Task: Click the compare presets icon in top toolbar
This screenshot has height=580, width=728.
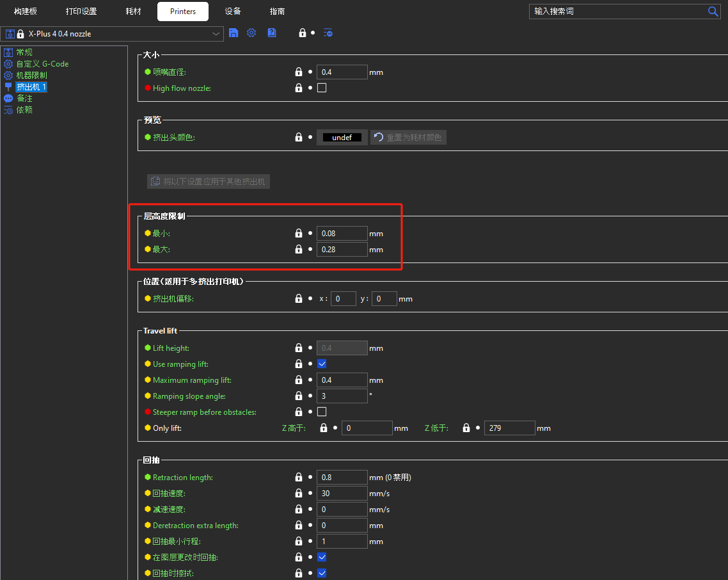Action: click(328, 33)
